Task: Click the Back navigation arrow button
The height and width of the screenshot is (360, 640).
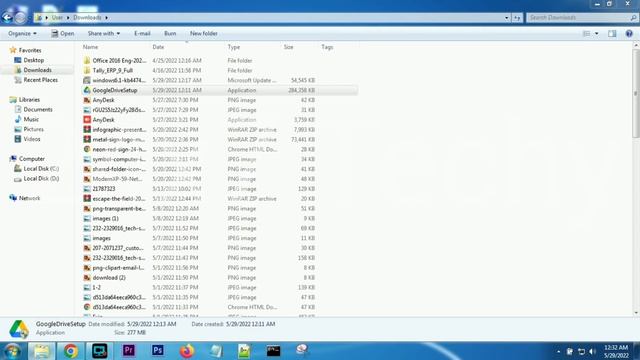Action: click(7, 18)
